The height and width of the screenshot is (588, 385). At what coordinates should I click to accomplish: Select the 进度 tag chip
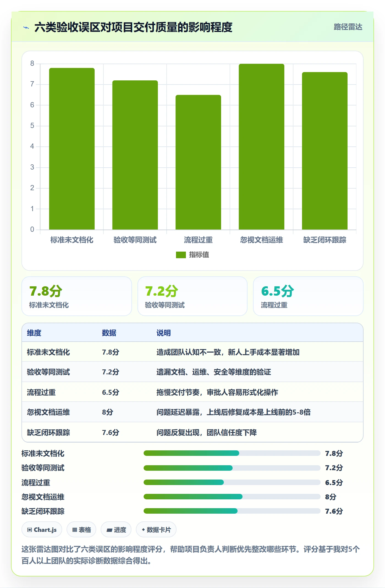(116, 530)
